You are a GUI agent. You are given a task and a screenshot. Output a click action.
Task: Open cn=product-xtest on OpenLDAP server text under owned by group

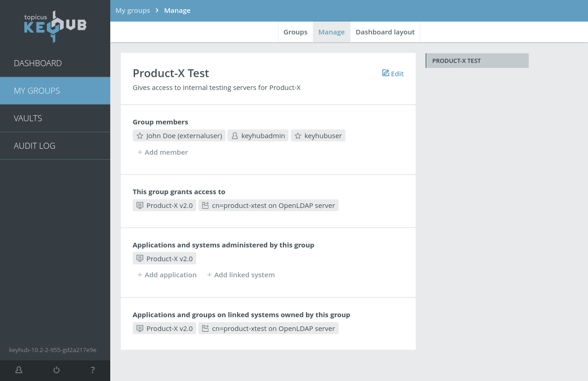[273, 328]
